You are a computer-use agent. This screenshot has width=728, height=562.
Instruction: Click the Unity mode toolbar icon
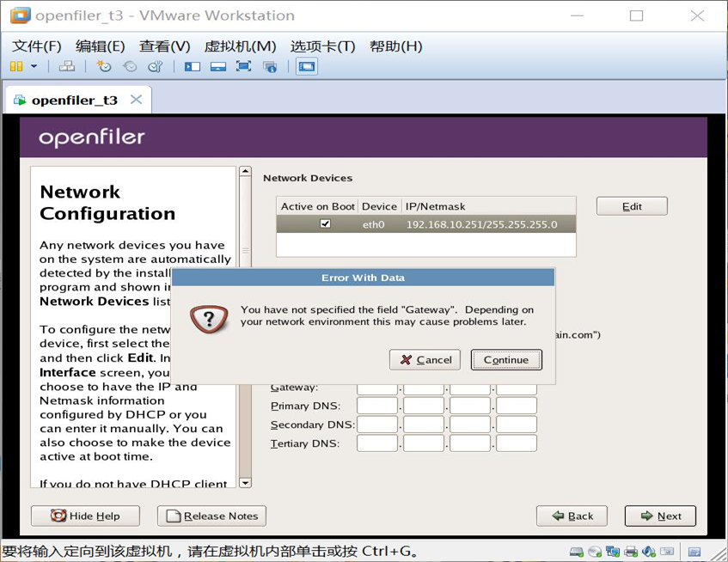(x=270, y=66)
